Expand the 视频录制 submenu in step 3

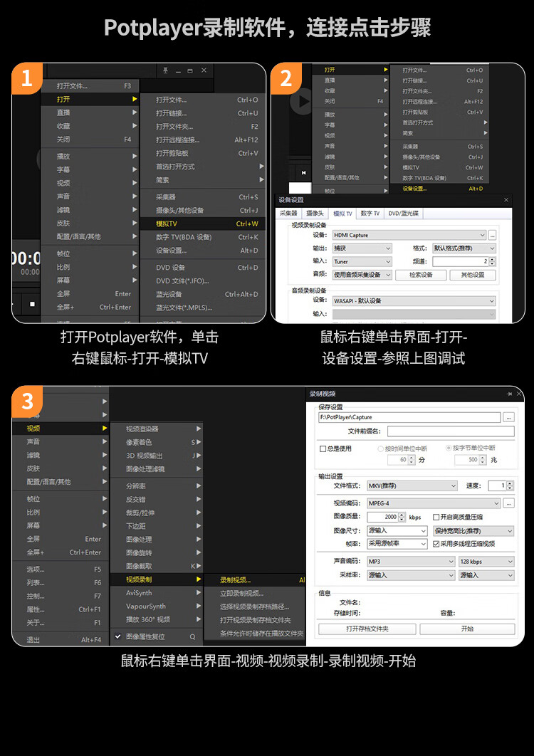pos(157,579)
